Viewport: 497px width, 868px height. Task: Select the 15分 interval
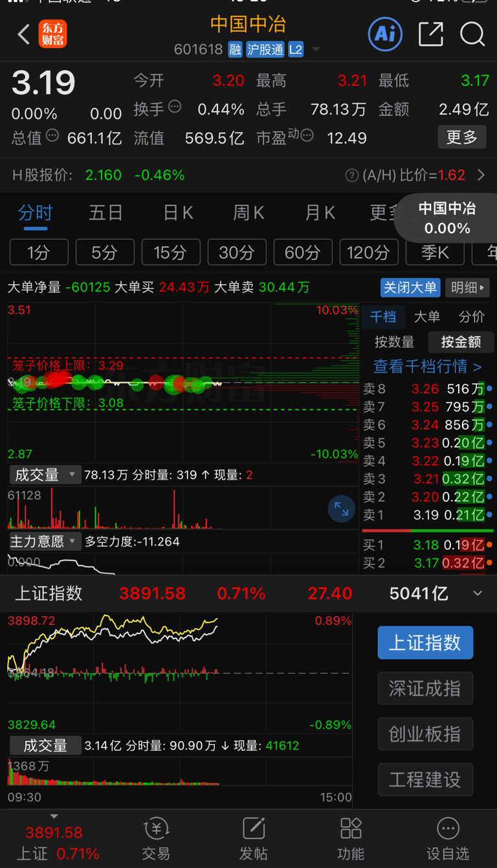171,252
